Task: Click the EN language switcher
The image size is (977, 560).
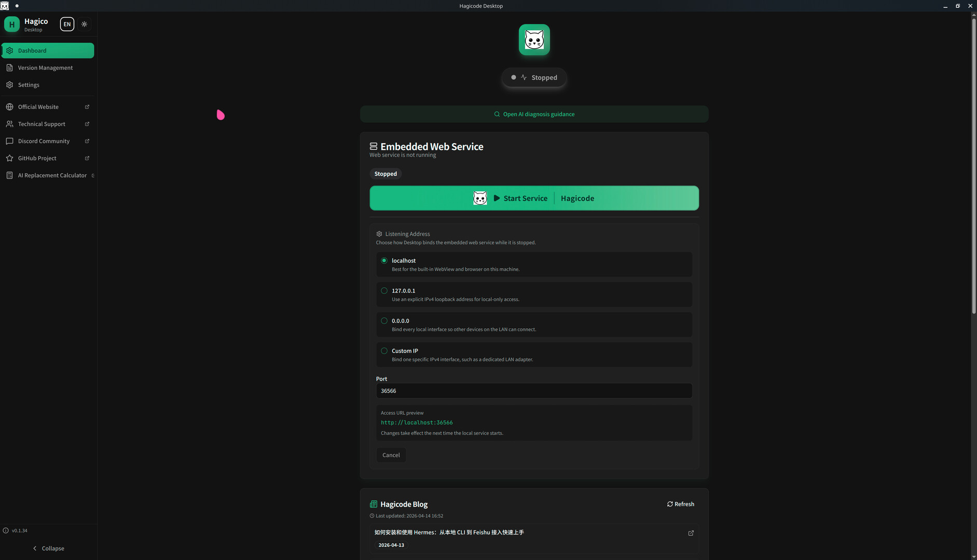Action: tap(67, 24)
